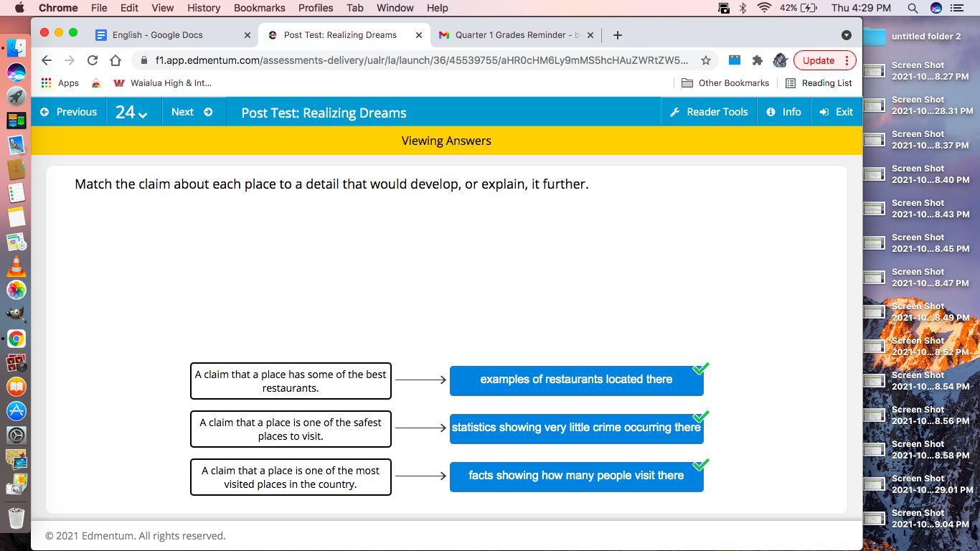Expand the Chrome tab search dropdown arrow
Screen dimensions: 980x551
point(846,34)
